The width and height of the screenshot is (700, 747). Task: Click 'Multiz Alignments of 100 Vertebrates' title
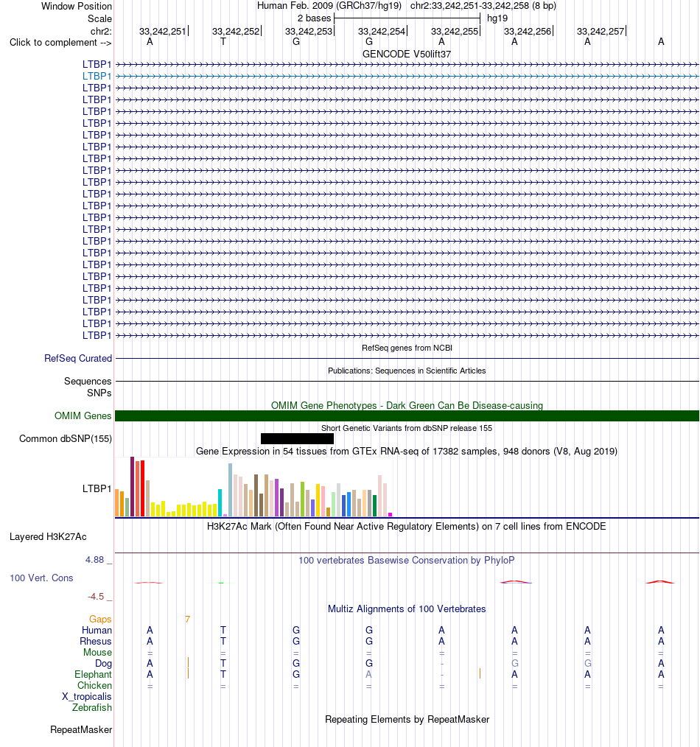[407, 609]
